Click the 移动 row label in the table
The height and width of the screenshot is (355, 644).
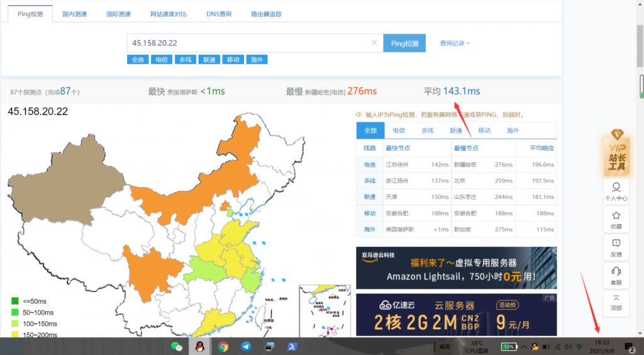click(370, 213)
